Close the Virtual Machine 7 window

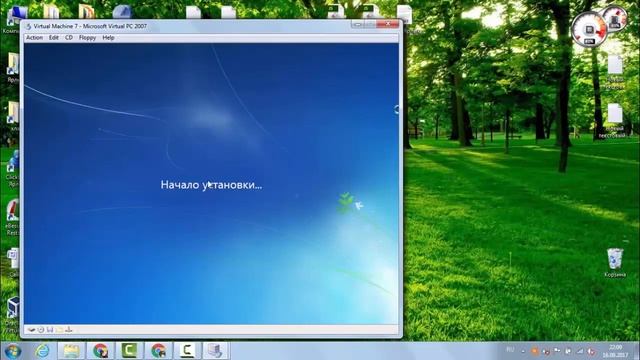387,24
